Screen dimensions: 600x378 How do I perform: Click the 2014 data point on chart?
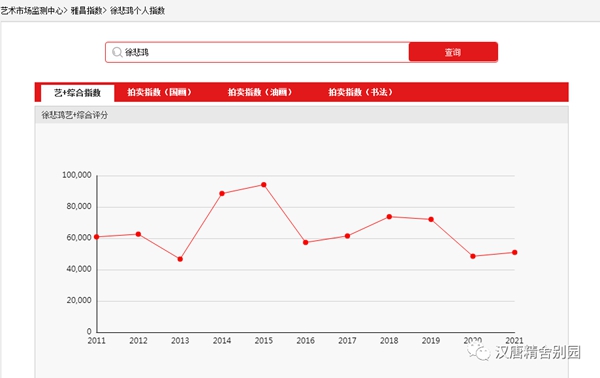(x=222, y=194)
